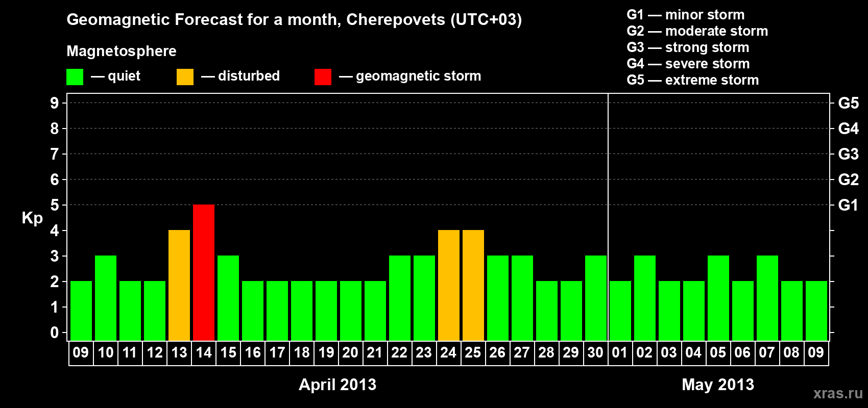Viewport: 868px width, 408px height.
Task: Select the orange bar for April 24
Action: point(449,285)
